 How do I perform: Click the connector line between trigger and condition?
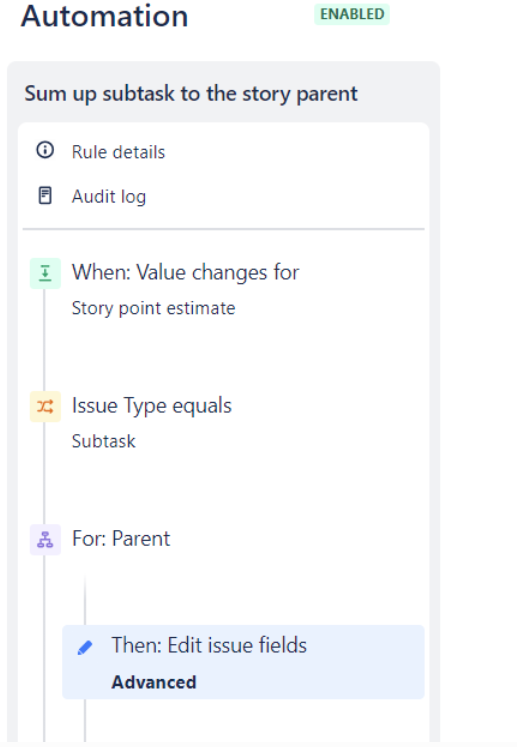pos(44,340)
